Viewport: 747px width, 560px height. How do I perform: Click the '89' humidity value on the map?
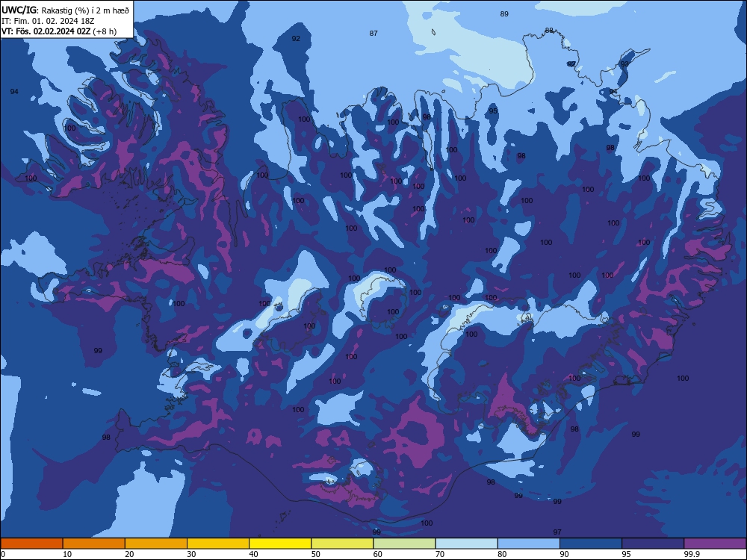504,14
